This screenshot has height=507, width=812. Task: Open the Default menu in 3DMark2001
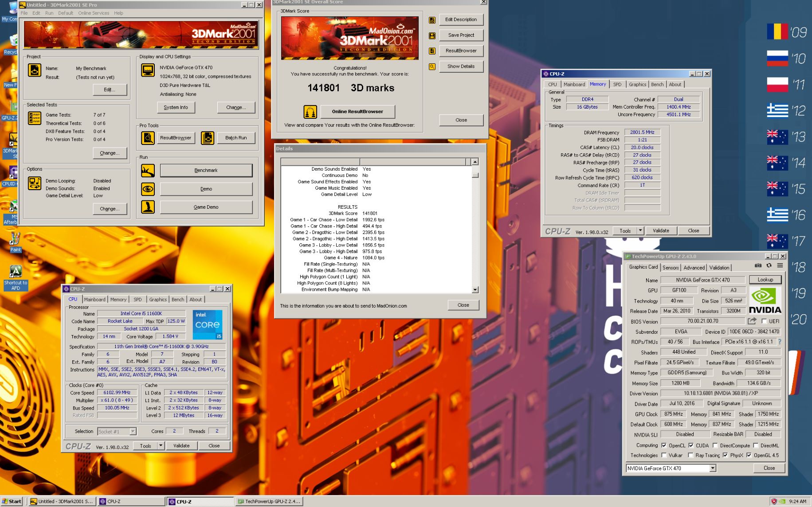point(66,13)
